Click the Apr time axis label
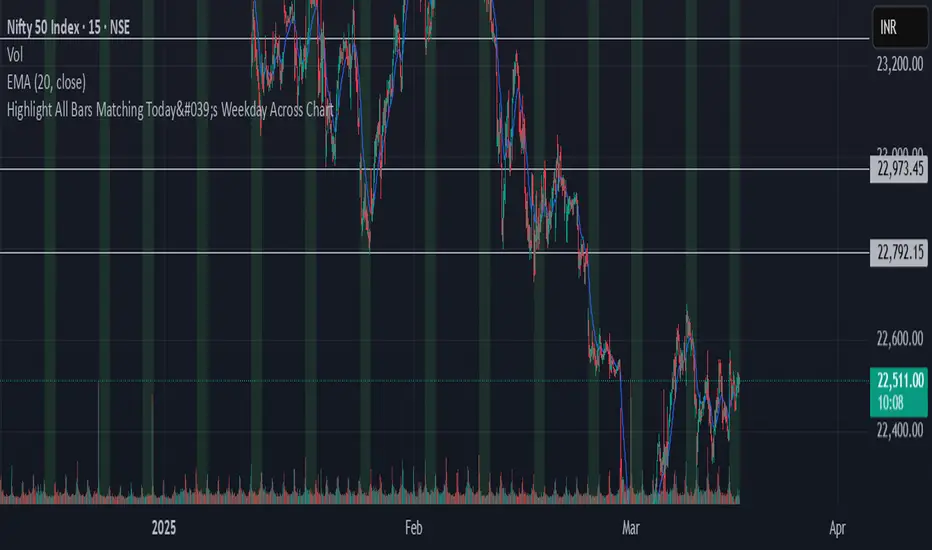Viewport: 932px width, 550px height. 837,528
